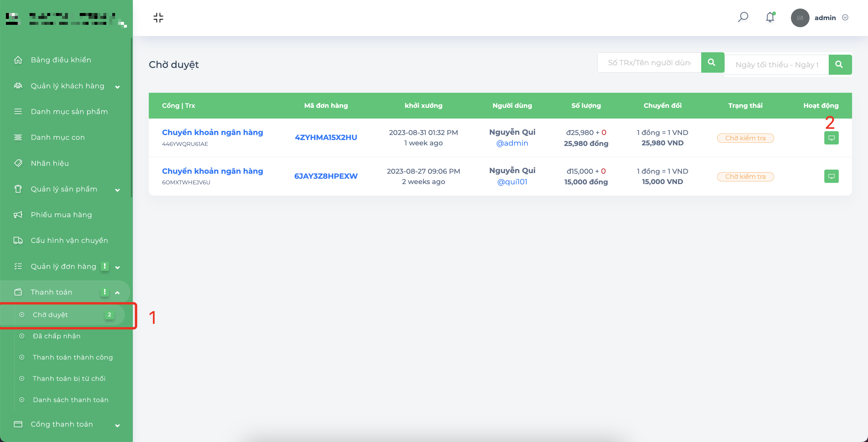Select Thanh toán bị từ chối item
This screenshot has width=868, height=442.
pyautogui.click(x=69, y=378)
